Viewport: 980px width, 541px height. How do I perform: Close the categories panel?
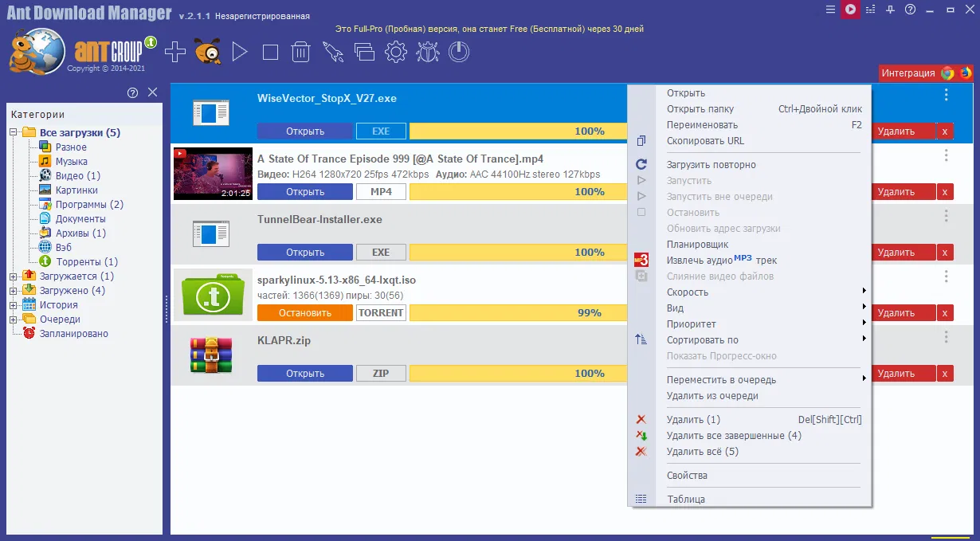[x=153, y=93]
